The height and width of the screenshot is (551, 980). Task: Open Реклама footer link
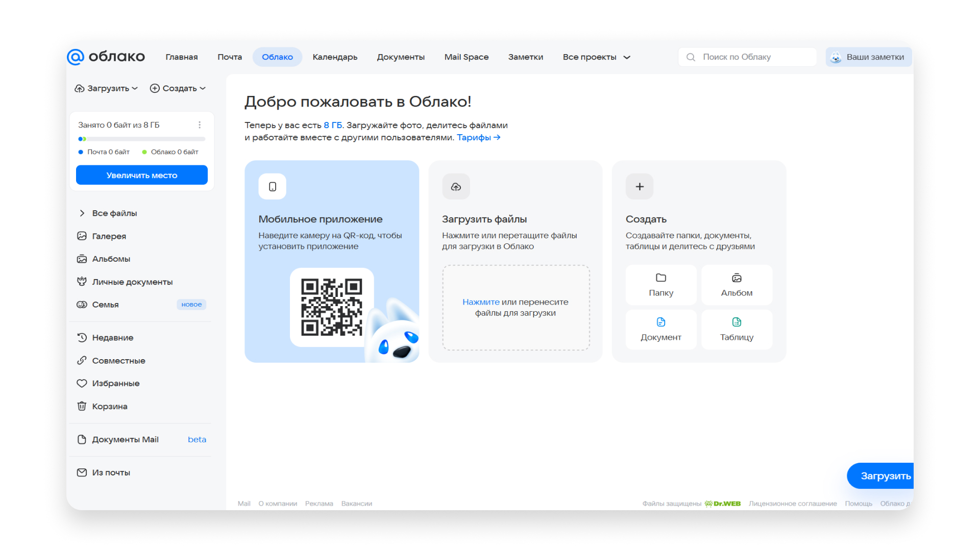[x=319, y=504]
